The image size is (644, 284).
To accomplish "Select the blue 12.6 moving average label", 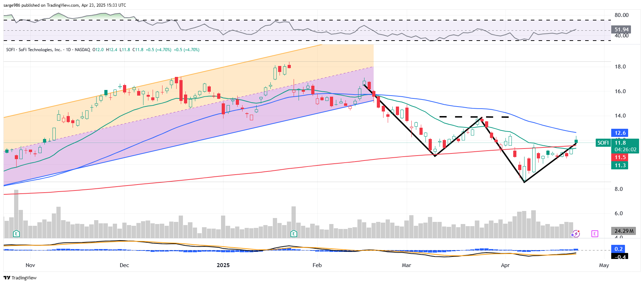I will [620, 133].
